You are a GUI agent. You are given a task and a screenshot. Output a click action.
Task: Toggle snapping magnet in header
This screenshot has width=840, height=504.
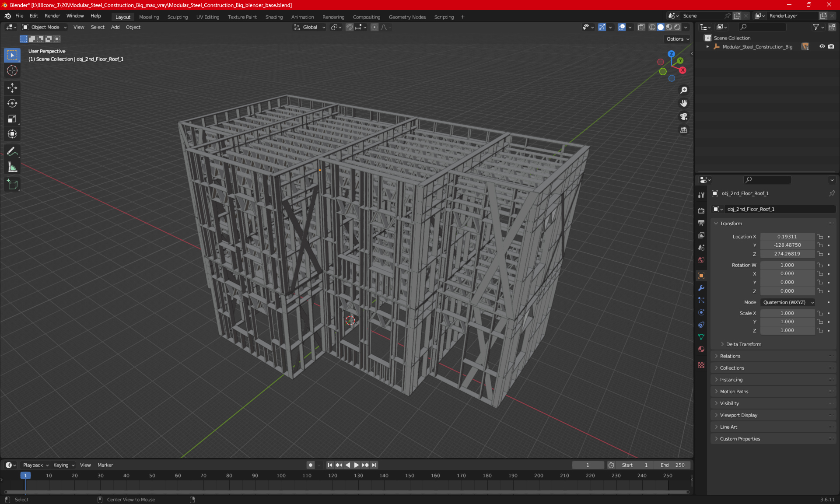click(x=349, y=27)
